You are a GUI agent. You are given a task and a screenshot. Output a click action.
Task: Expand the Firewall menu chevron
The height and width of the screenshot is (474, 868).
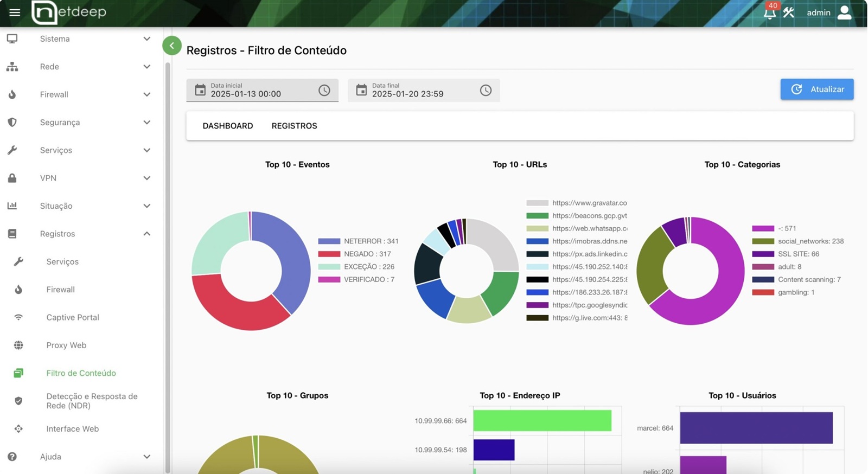tap(146, 94)
